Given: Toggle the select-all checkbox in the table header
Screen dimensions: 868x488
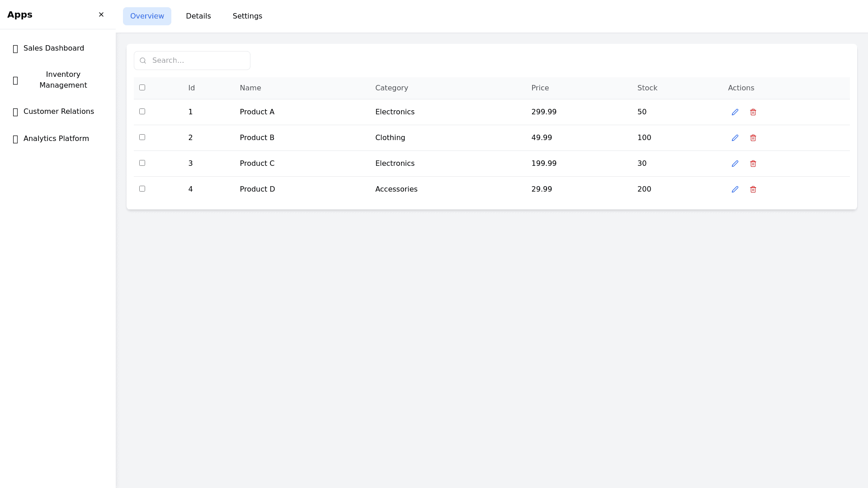Looking at the screenshot, I should (142, 88).
